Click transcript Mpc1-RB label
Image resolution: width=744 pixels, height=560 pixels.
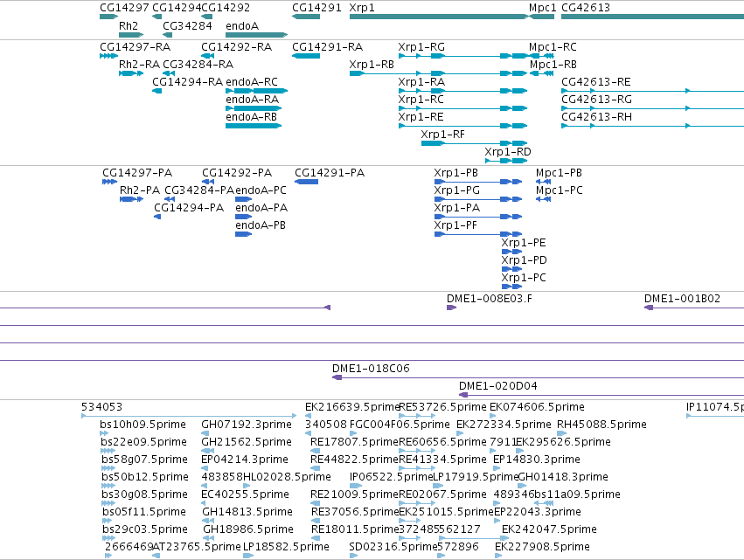(553, 65)
